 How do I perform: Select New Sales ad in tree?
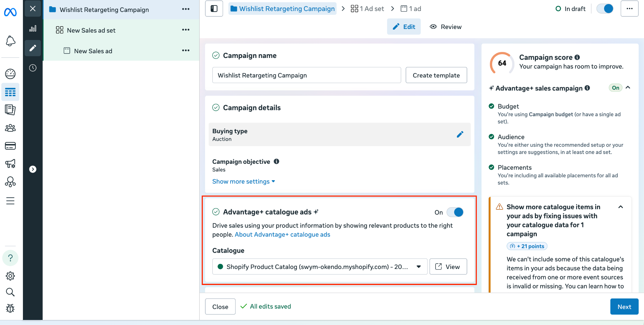pos(93,51)
